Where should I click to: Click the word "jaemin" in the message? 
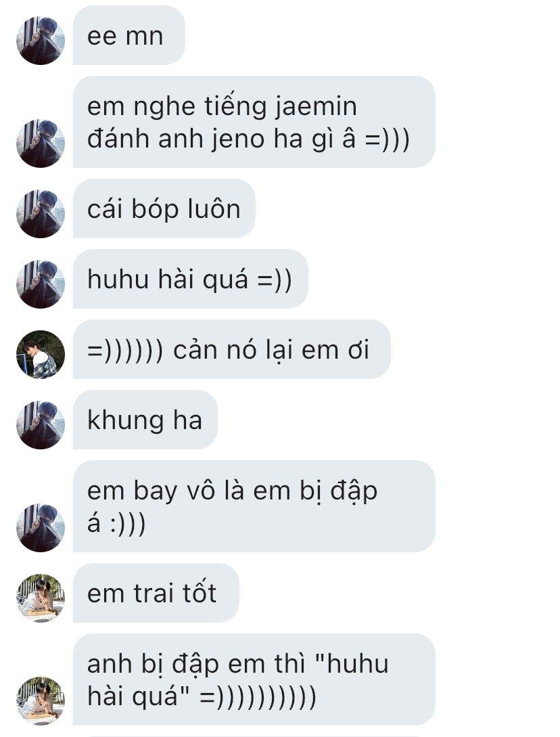[316, 107]
